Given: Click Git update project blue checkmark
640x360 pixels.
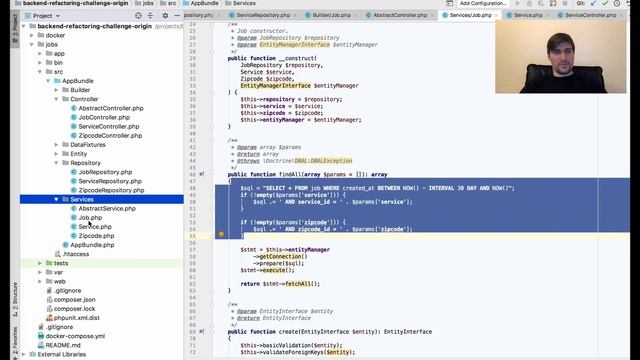Looking at the screenshot, I should [593, 3].
